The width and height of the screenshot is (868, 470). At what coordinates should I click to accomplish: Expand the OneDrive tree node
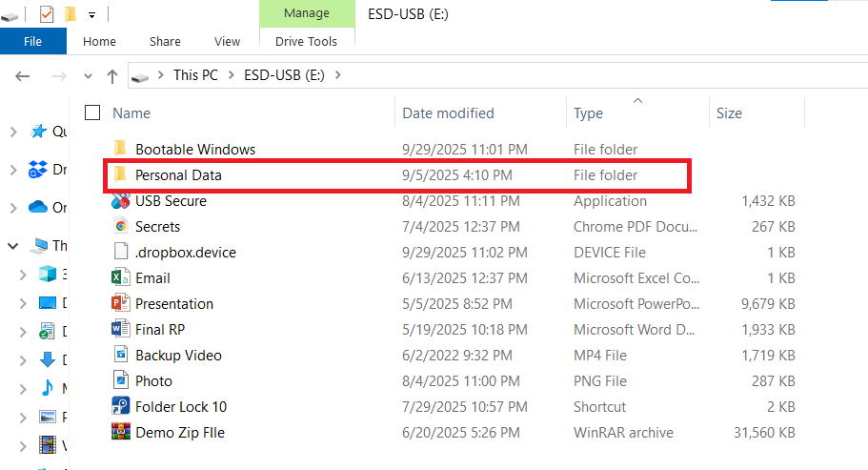(x=13, y=208)
